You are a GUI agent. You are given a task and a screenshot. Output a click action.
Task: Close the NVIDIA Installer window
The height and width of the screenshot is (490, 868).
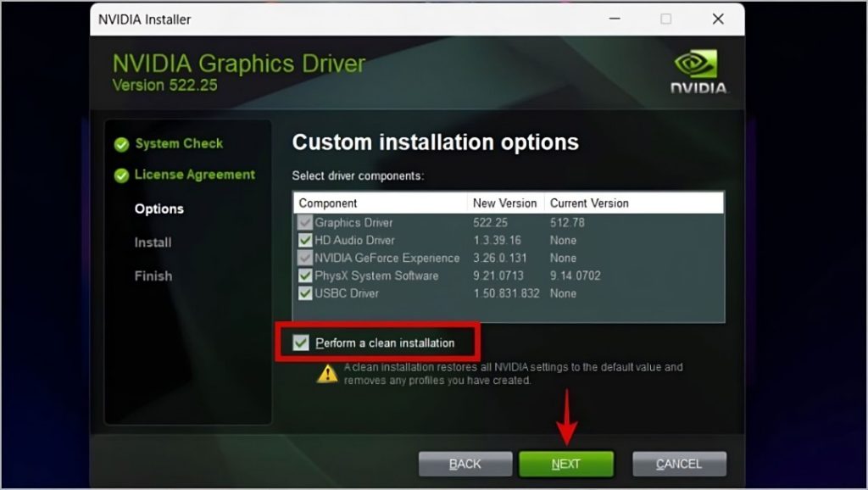pos(718,19)
